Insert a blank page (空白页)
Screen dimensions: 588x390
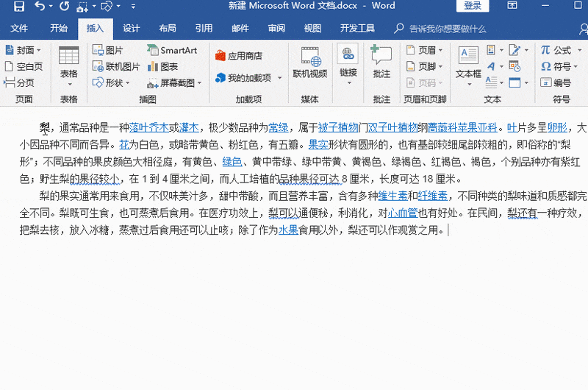click(x=24, y=66)
